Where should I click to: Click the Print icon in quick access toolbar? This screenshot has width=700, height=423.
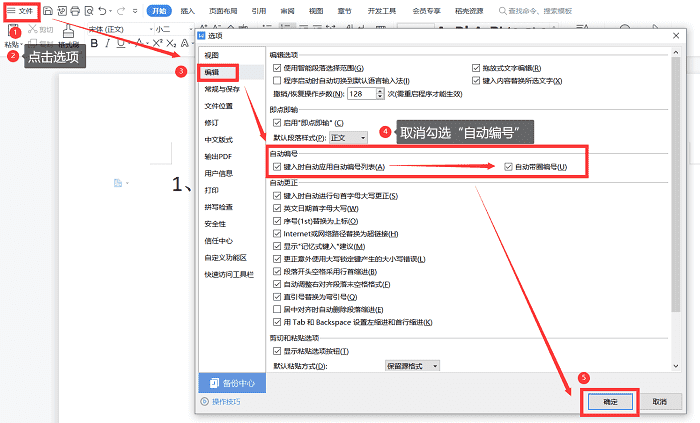[x=75, y=11]
